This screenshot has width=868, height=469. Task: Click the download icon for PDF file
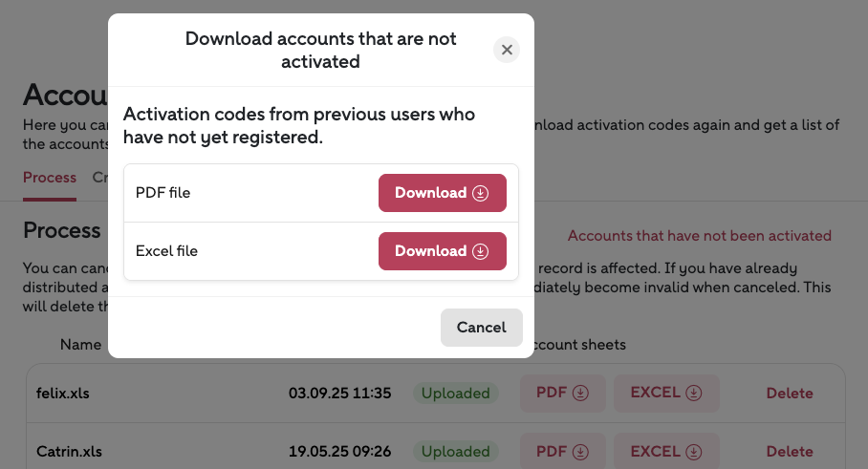480,193
